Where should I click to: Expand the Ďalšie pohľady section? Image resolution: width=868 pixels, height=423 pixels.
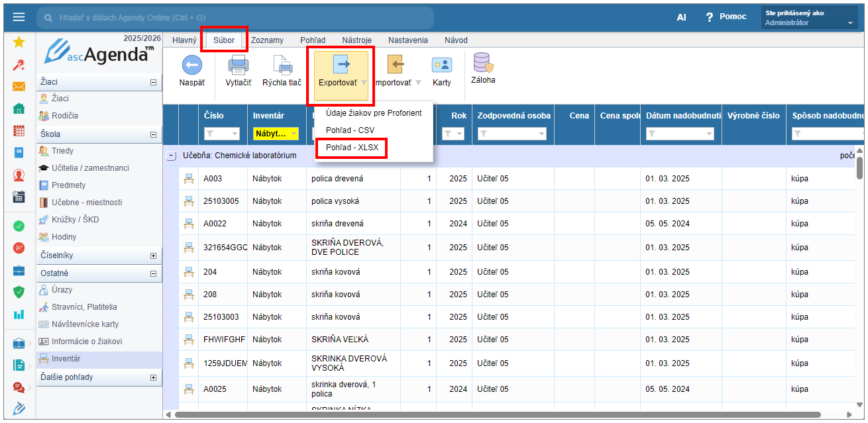154,377
